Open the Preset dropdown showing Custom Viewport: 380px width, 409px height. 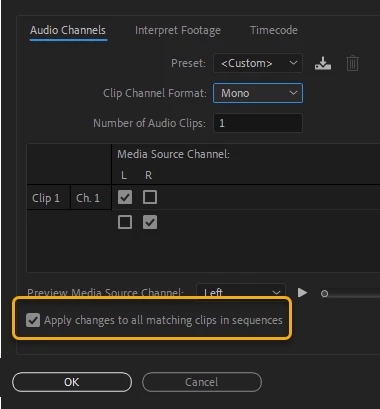click(258, 63)
